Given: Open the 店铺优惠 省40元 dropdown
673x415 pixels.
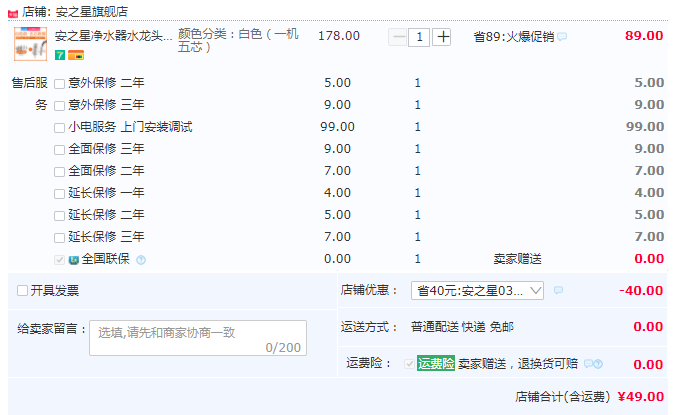Looking at the screenshot, I should (477, 291).
